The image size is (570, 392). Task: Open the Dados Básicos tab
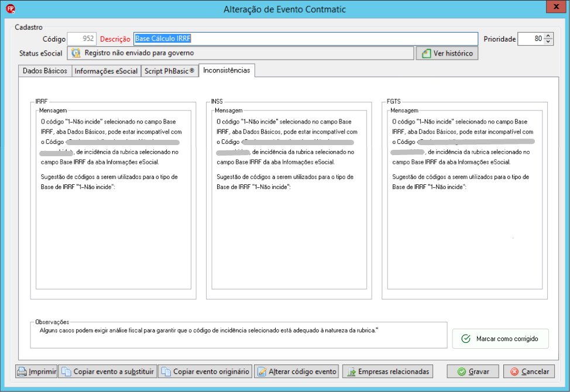[45, 71]
